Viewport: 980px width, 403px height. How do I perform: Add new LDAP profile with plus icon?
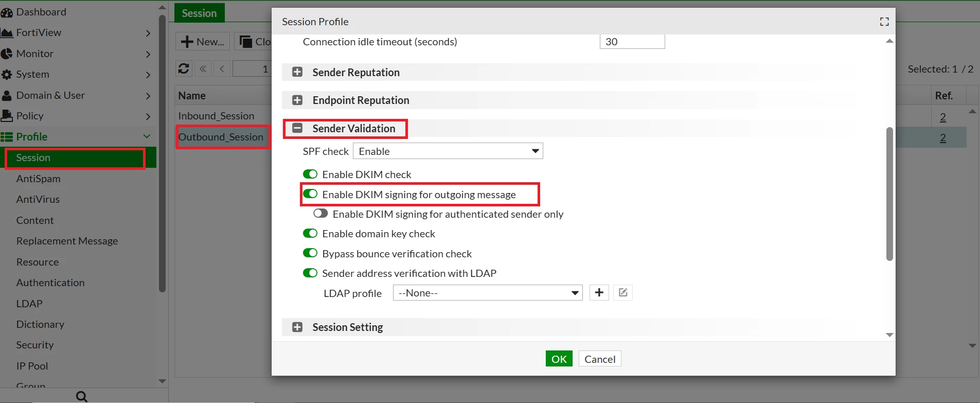click(599, 293)
